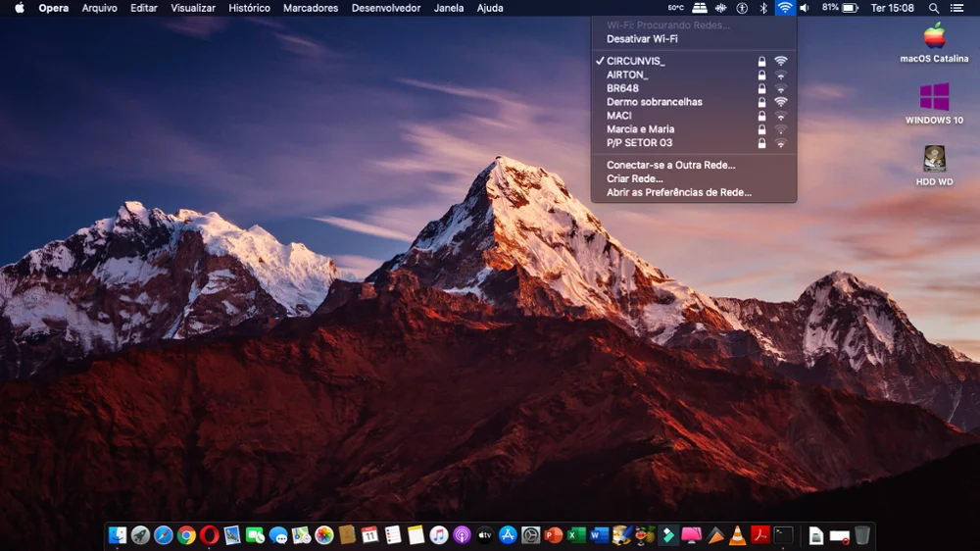The image size is (980, 551).
Task: Open VLC media player in dock
Action: [x=738, y=535]
